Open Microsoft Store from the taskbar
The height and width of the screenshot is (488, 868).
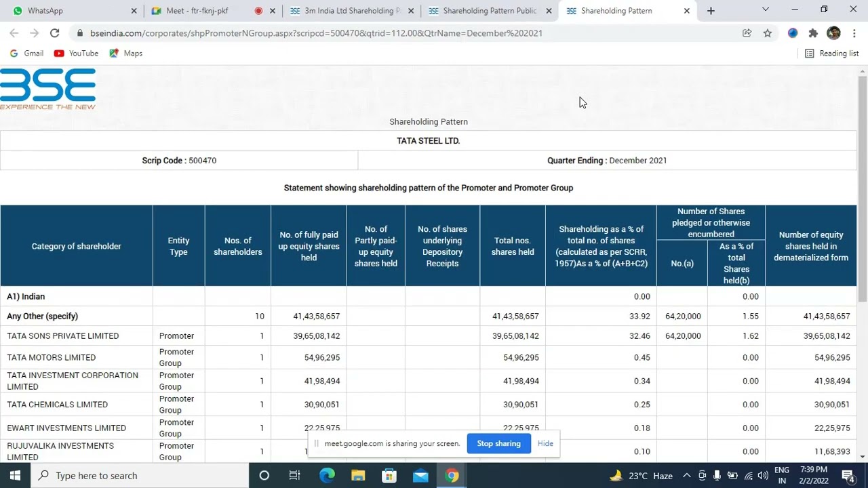pos(389,476)
